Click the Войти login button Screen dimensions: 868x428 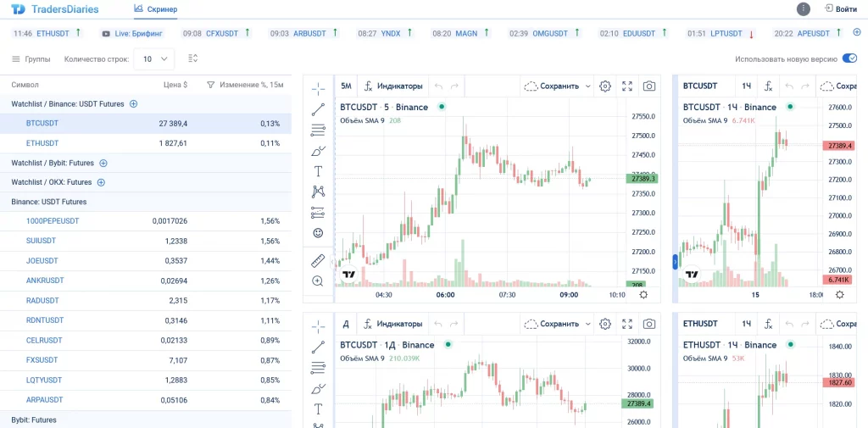(841, 8)
